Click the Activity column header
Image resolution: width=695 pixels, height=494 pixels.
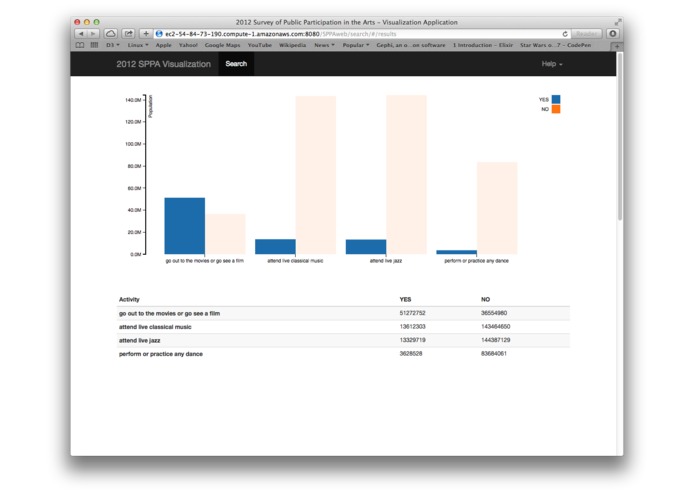pyautogui.click(x=129, y=300)
